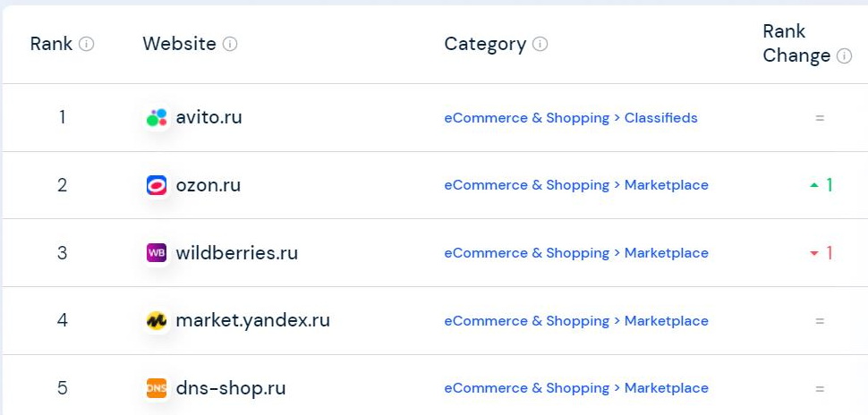Click the green rank-up indicator for ozon.ru
Viewport: 868px width, 415px height.
(821, 185)
